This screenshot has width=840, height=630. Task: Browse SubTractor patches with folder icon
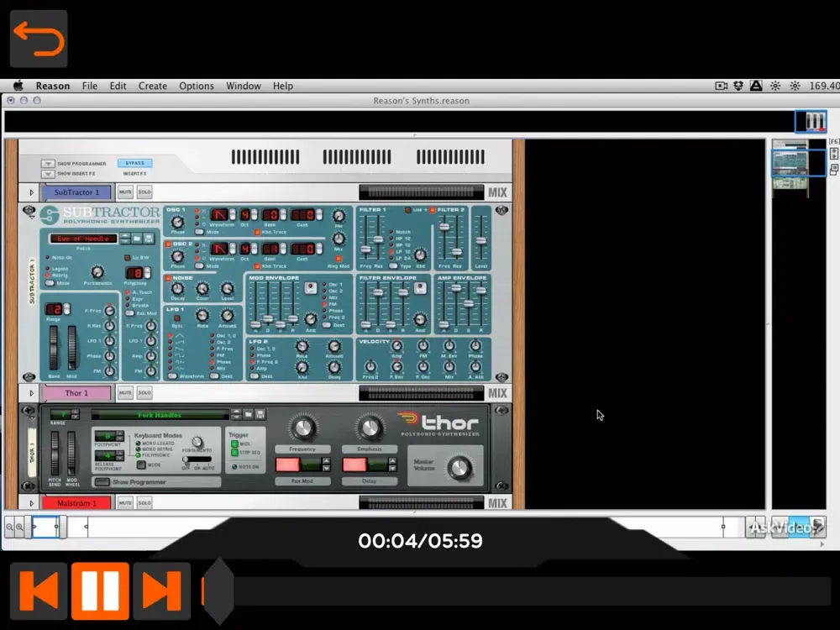137,239
